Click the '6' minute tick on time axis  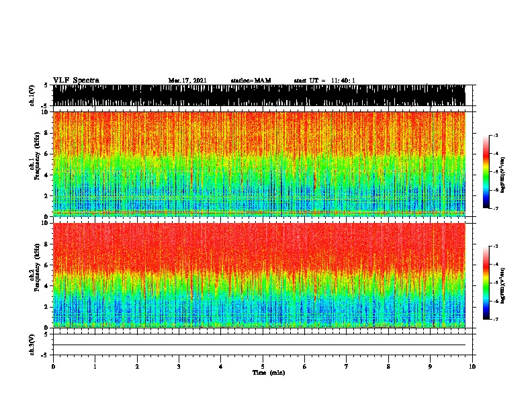click(305, 367)
